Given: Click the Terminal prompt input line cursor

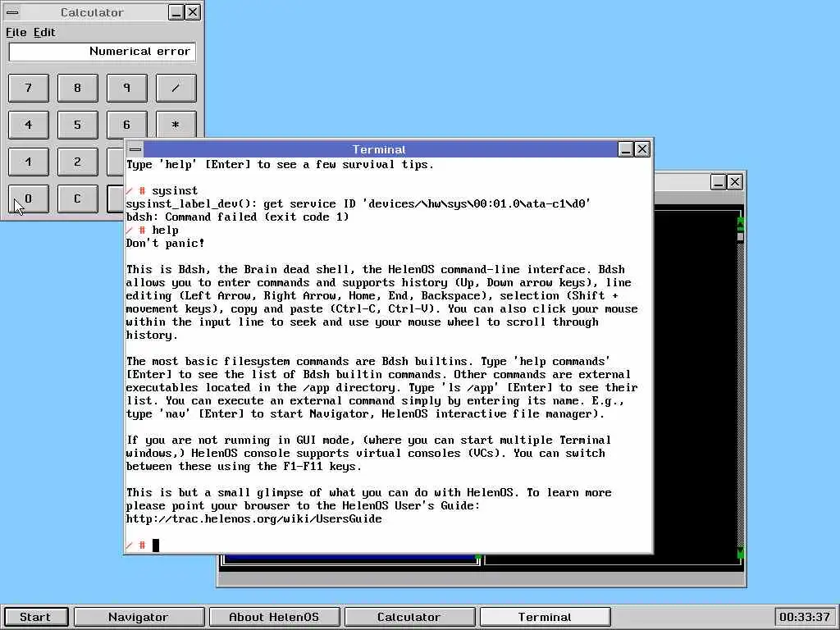Looking at the screenshot, I should [x=156, y=546].
